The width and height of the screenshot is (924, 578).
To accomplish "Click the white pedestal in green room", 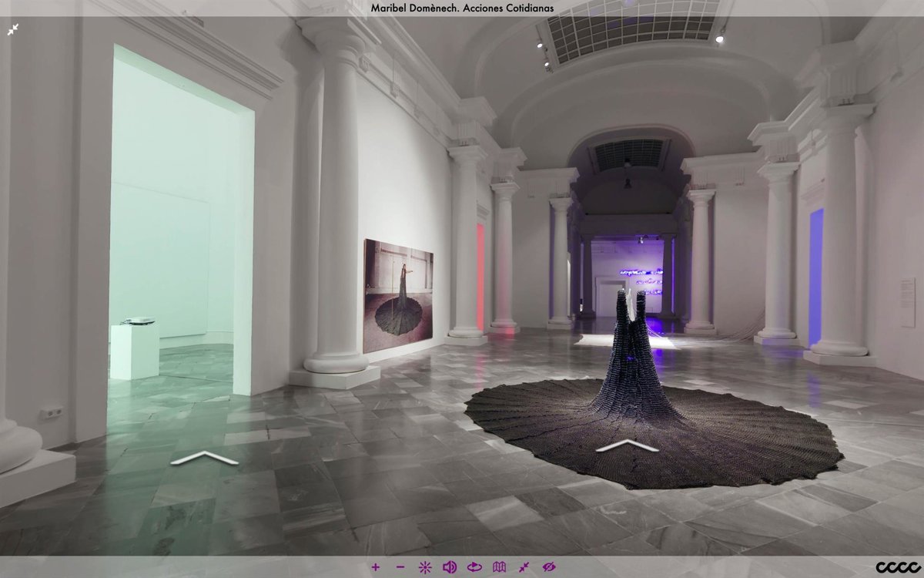I will click(x=134, y=351).
